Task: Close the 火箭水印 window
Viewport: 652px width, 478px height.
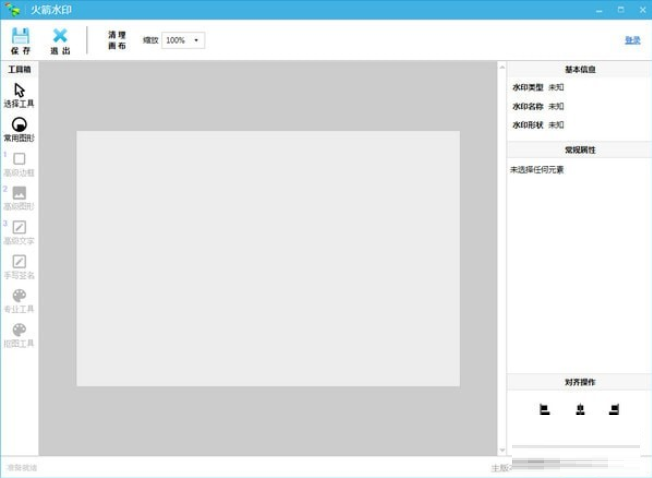Action: [642, 10]
